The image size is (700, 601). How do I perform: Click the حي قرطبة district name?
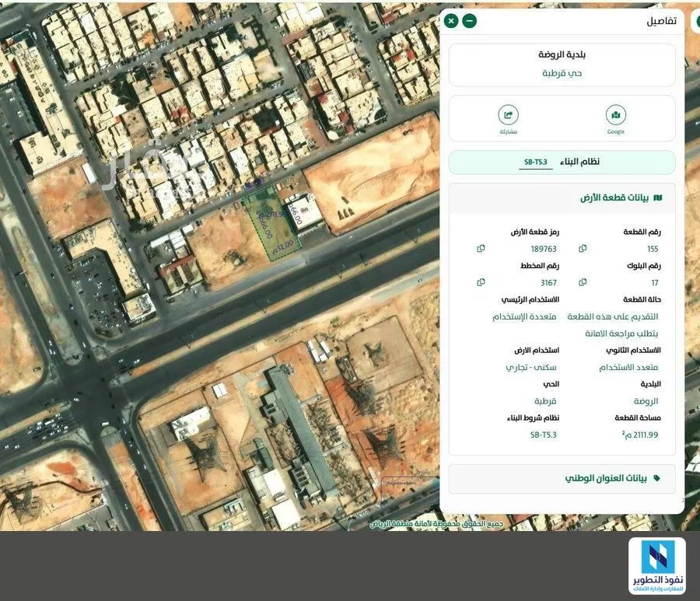(x=562, y=72)
